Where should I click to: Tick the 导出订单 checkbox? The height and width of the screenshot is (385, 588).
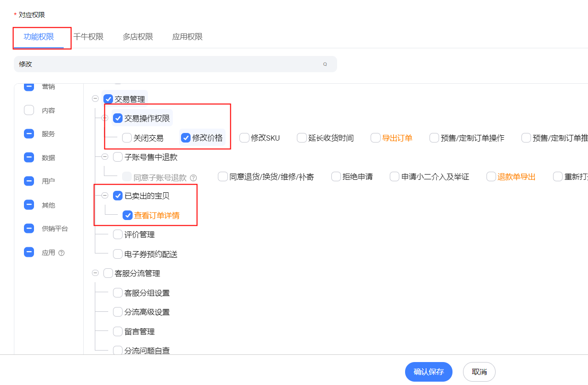pos(375,138)
